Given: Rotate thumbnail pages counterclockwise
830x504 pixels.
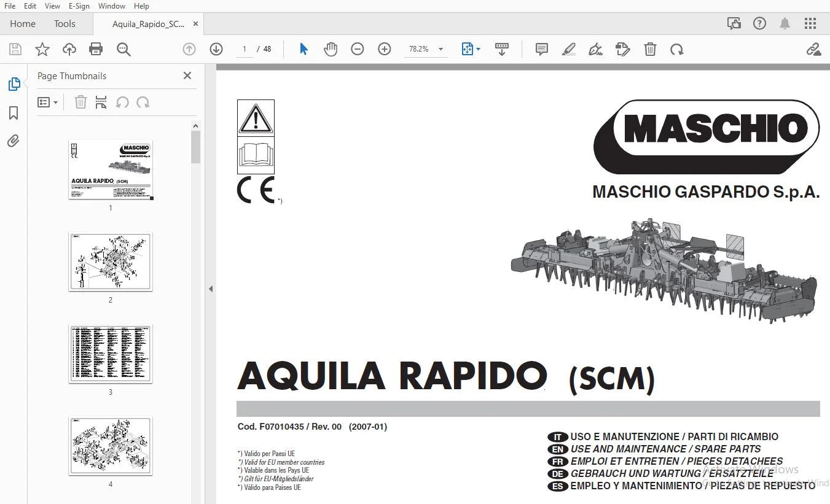Looking at the screenshot, I should [122, 103].
